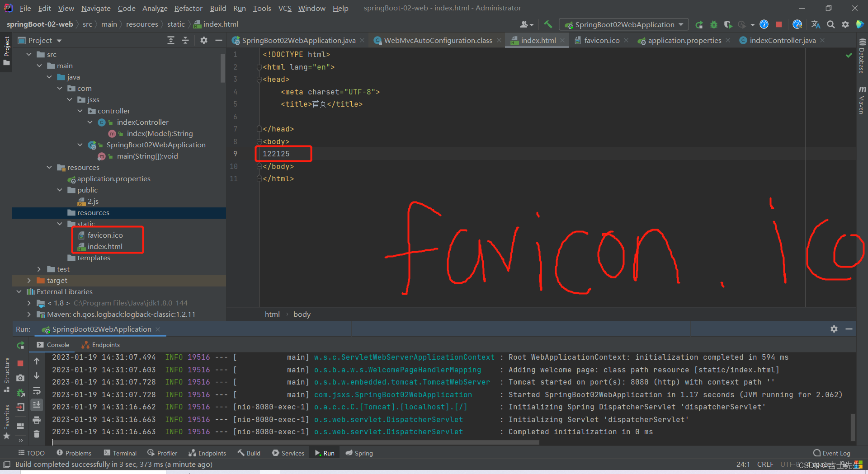Open the run configuration dropdown SpringBoot02WebApplication

pyautogui.click(x=624, y=24)
